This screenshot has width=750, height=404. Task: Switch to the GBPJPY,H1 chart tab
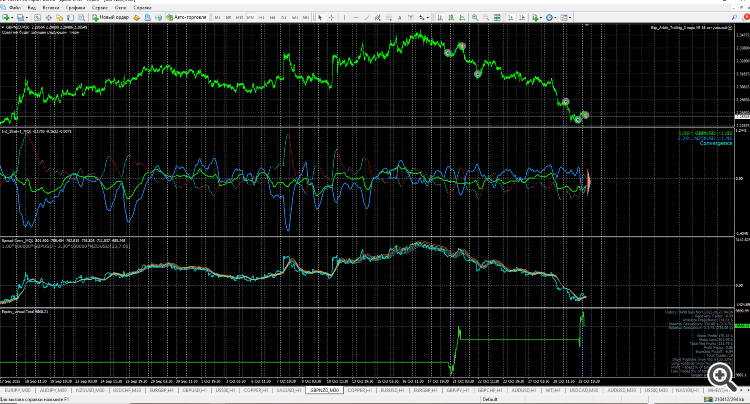pyautogui.click(x=455, y=389)
